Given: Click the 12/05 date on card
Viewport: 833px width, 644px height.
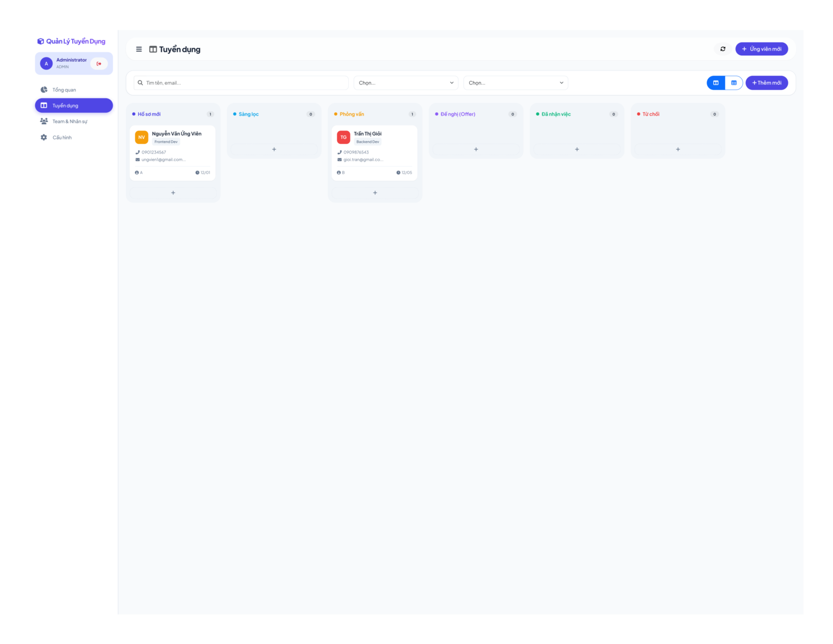Looking at the screenshot, I should point(405,173).
